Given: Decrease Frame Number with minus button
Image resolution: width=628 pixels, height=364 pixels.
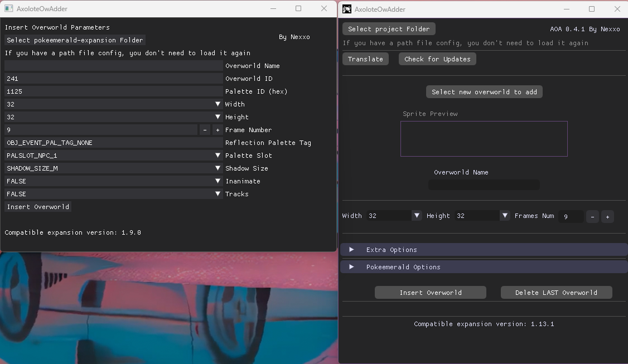Looking at the screenshot, I should pos(205,130).
